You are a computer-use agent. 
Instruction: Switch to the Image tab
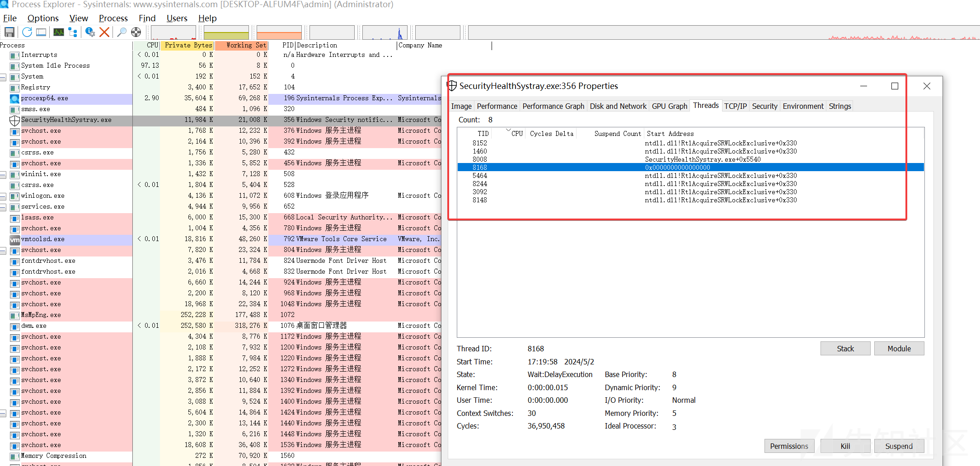pyautogui.click(x=461, y=106)
